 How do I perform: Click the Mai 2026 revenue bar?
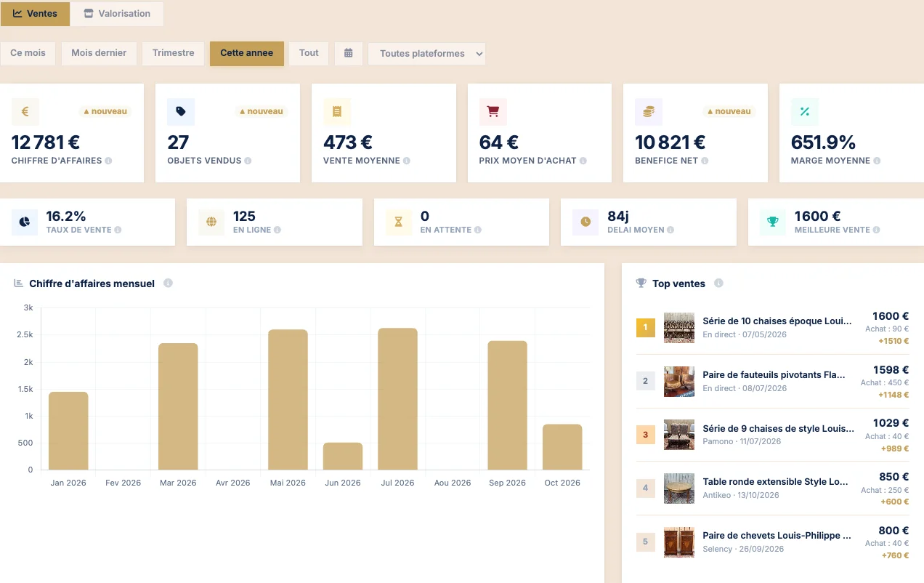288,400
